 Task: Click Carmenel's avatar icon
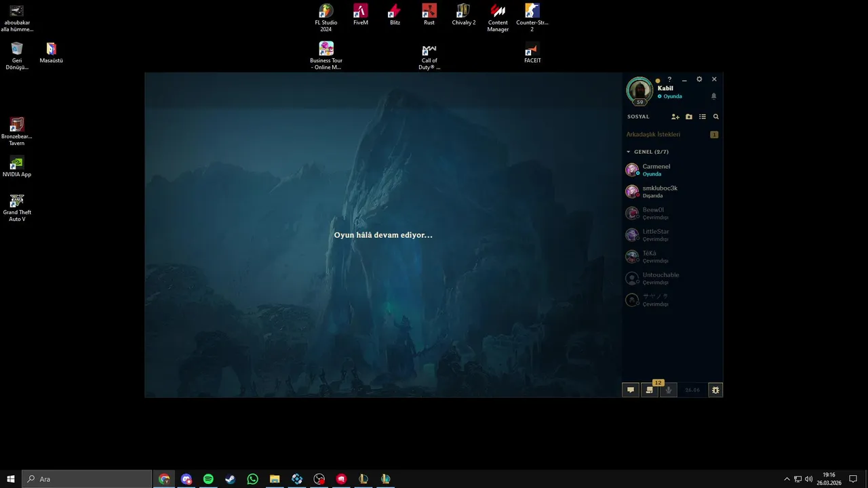tap(632, 169)
